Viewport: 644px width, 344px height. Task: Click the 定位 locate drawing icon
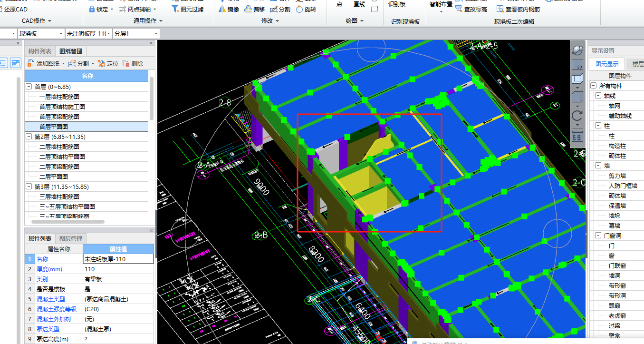pos(101,63)
